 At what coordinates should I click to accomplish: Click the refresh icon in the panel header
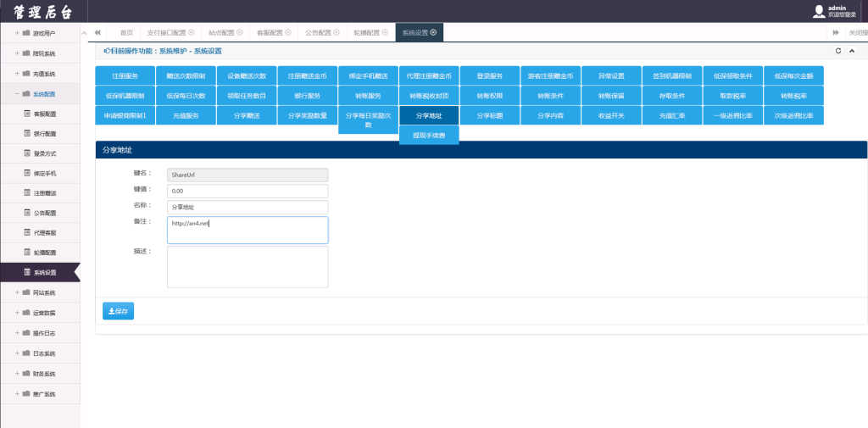pos(838,51)
